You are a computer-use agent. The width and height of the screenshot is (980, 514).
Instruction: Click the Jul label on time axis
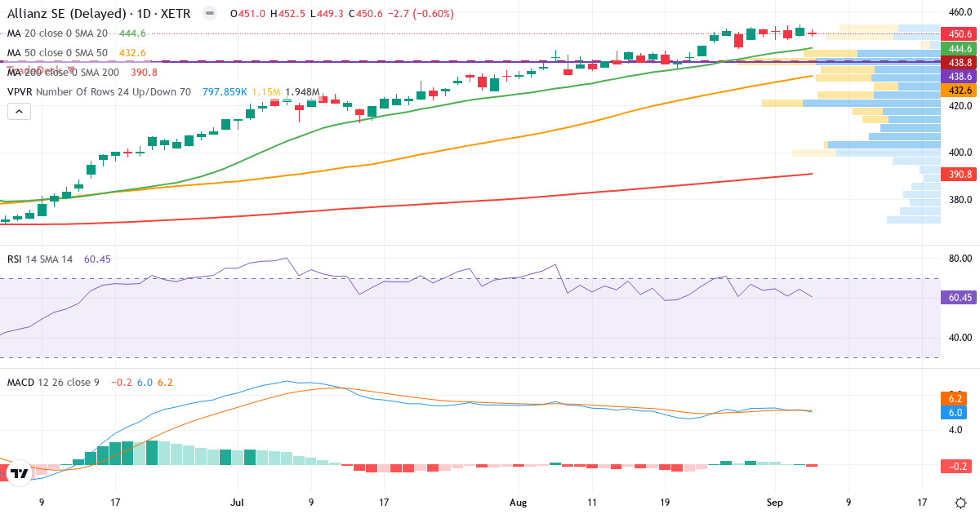(x=238, y=503)
